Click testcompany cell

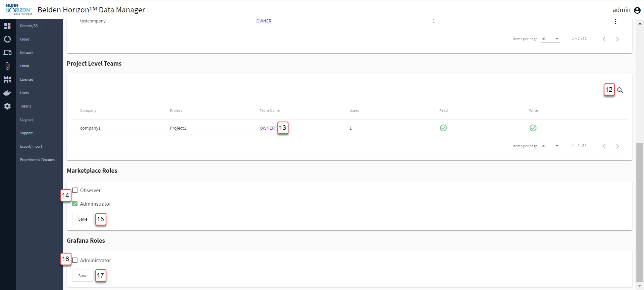[93, 21]
